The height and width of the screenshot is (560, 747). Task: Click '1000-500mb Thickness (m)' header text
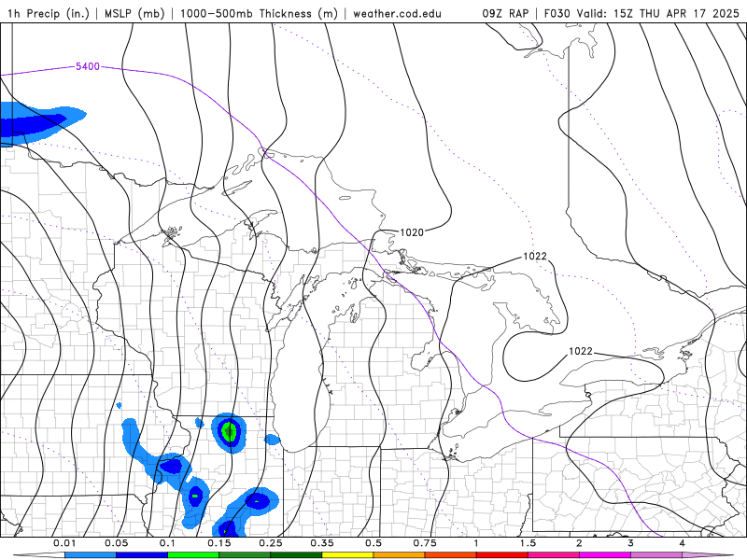(259, 13)
